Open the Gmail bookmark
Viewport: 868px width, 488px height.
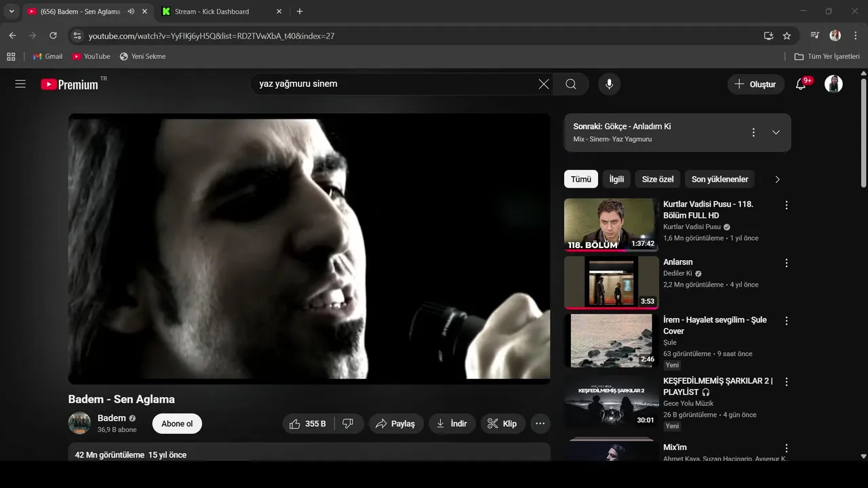(47, 56)
